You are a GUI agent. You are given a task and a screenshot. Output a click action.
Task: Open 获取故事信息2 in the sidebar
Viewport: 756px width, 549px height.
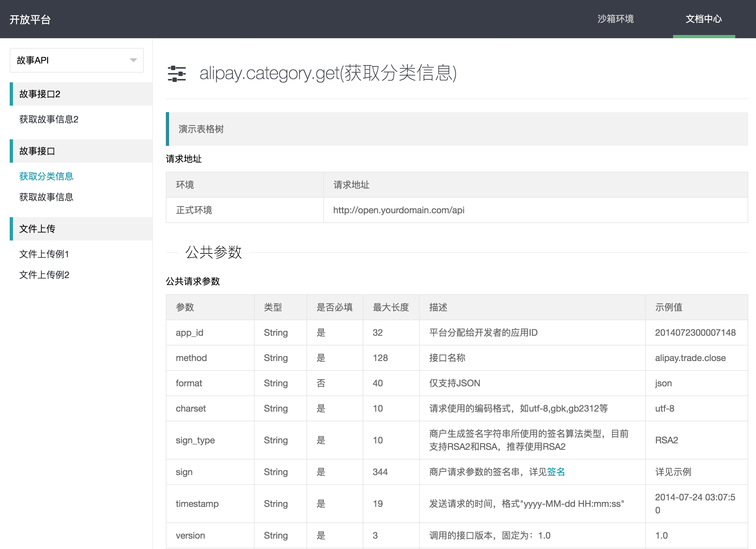click(x=49, y=119)
